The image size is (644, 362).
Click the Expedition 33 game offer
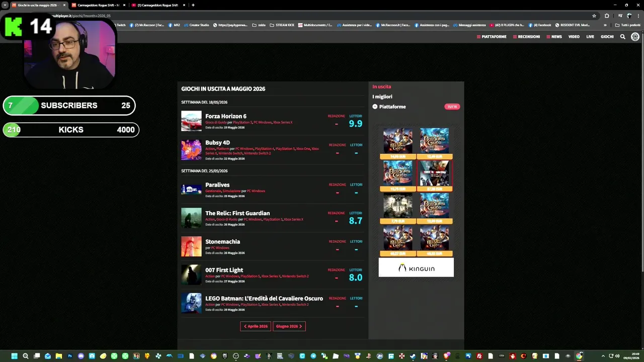pos(398,209)
